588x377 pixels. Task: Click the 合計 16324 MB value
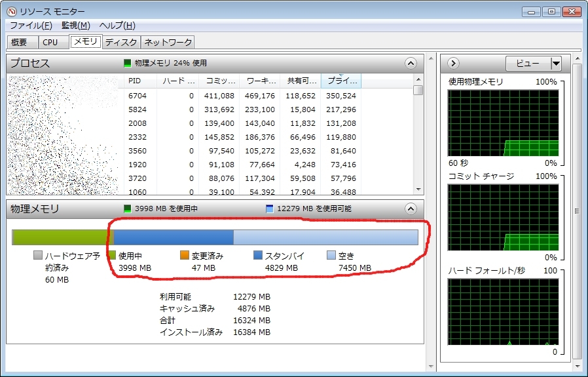click(251, 321)
